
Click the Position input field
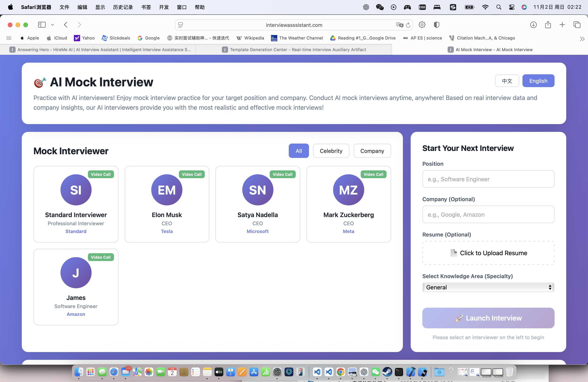tap(488, 179)
